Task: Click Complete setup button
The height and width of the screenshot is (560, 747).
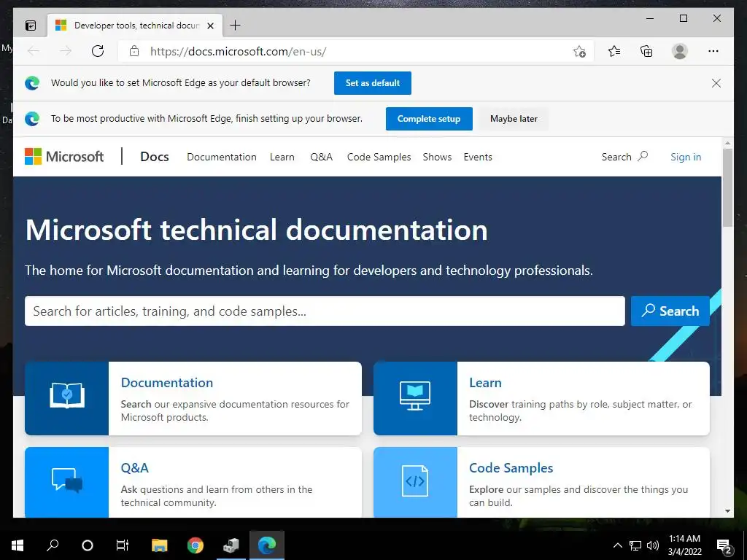Action: coord(429,119)
